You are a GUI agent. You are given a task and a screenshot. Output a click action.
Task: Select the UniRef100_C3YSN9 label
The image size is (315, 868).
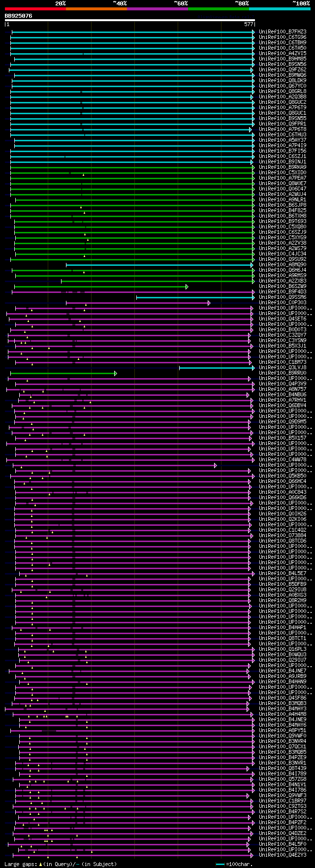tap(283, 341)
